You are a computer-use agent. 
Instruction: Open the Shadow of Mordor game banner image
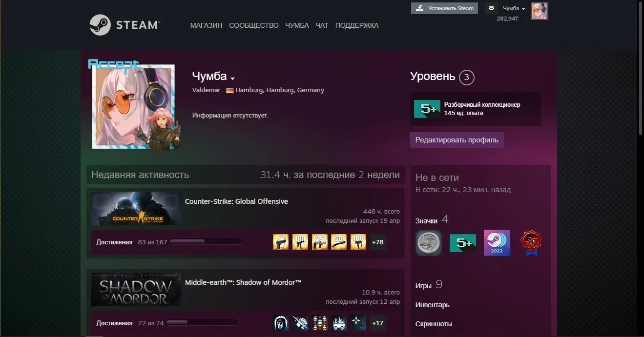(136, 289)
